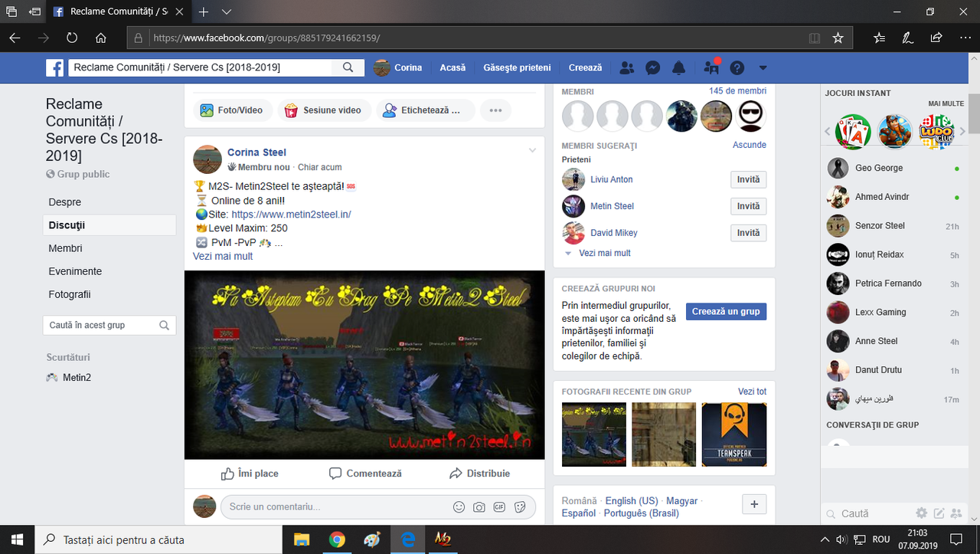Invite Liviu Anton to the group
The width and height of the screenshot is (980, 554).
pyautogui.click(x=748, y=180)
